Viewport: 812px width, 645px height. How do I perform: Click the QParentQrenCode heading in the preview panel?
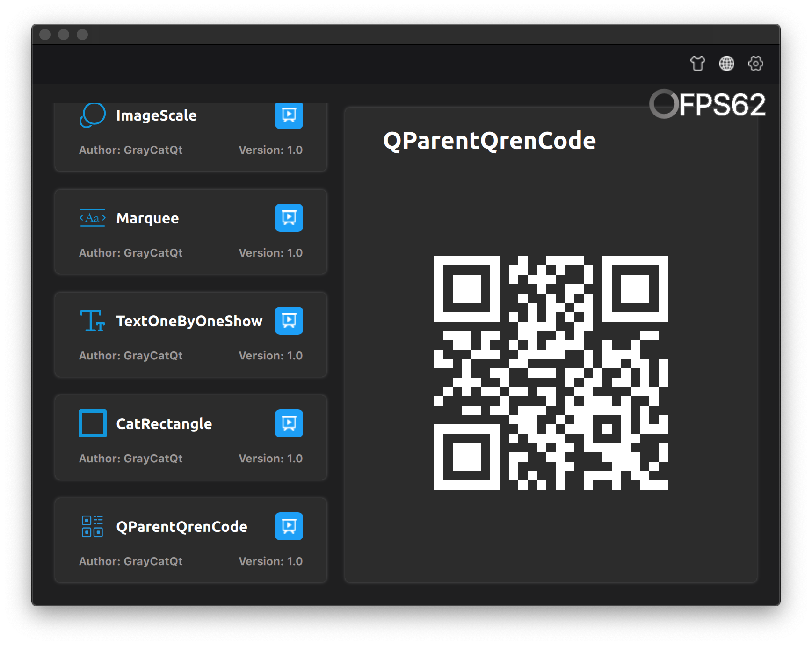[489, 141]
